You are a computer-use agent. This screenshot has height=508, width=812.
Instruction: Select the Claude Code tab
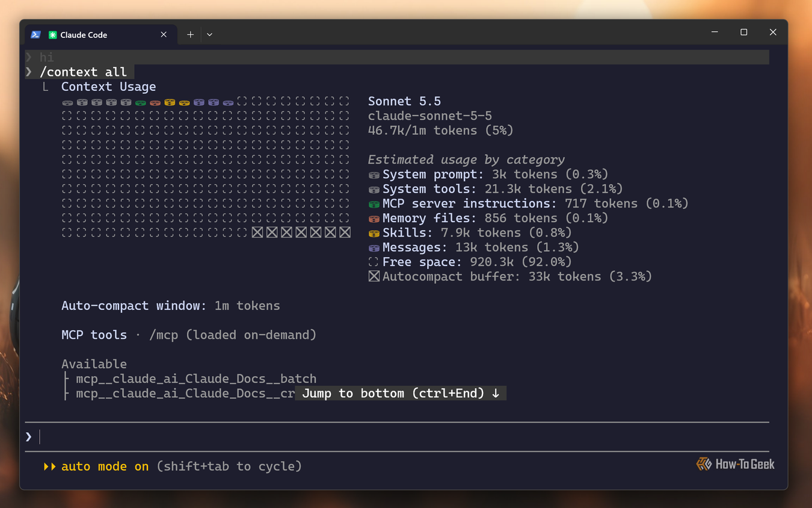[100, 35]
